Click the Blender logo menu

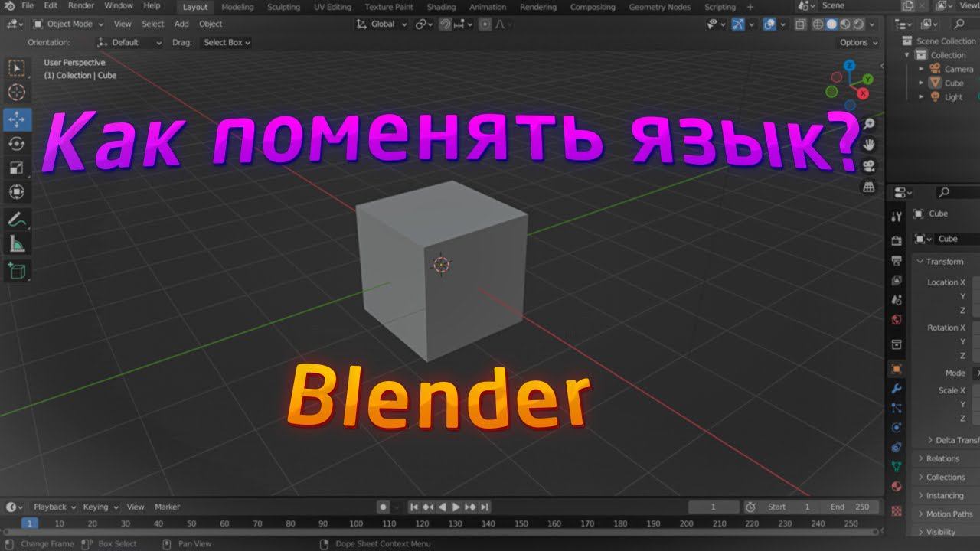(x=9, y=6)
